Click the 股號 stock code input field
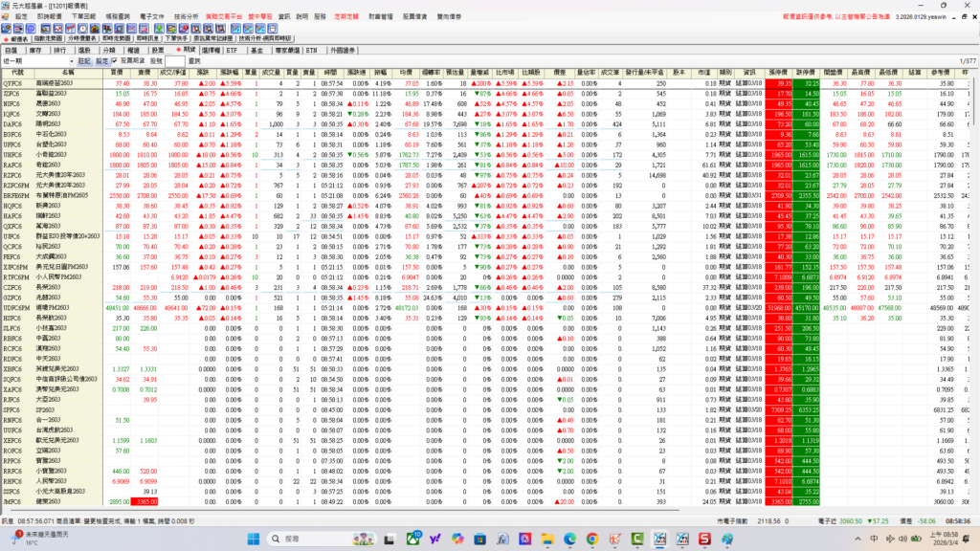Viewport: 980px width, 551px height. coord(174,60)
